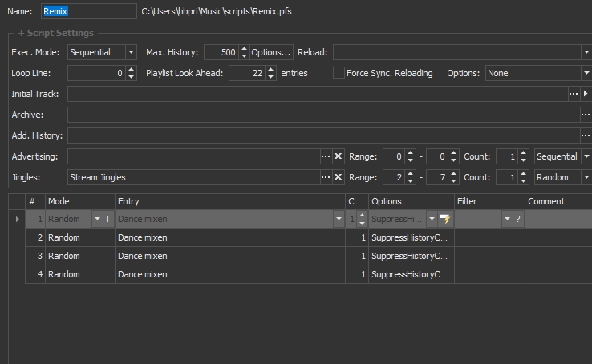
Task: Increase Max. History value
Action: pos(245,49)
